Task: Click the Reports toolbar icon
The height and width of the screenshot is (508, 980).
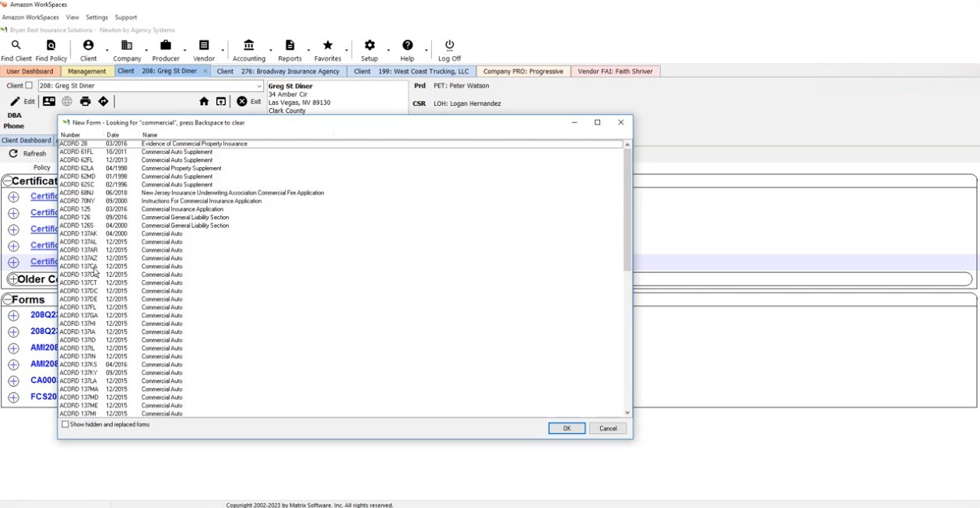Action: pos(290,46)
